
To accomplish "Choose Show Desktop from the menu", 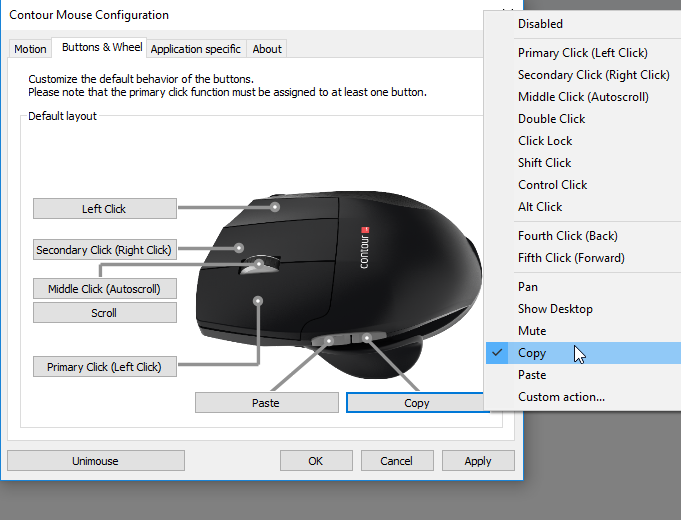I will (583, 309).
